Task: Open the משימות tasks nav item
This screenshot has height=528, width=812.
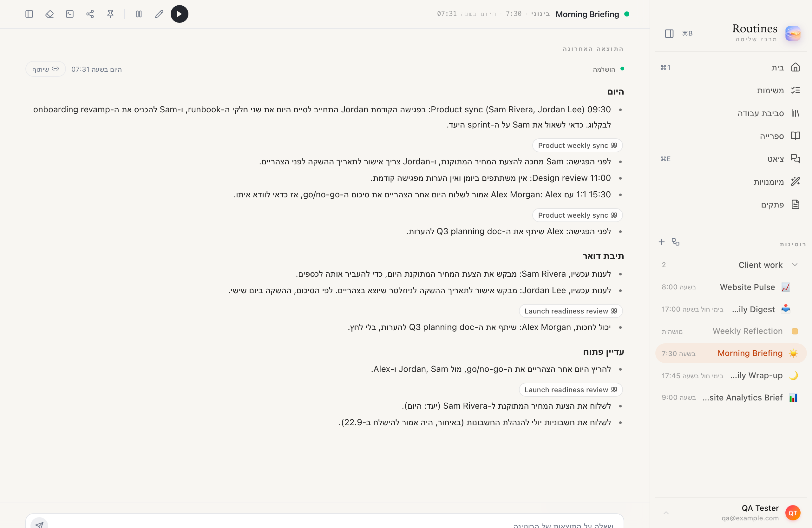Action: coord(731,90)
